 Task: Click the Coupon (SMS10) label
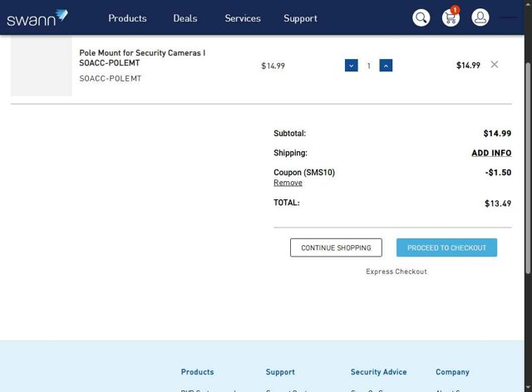(x=304, y=172)
